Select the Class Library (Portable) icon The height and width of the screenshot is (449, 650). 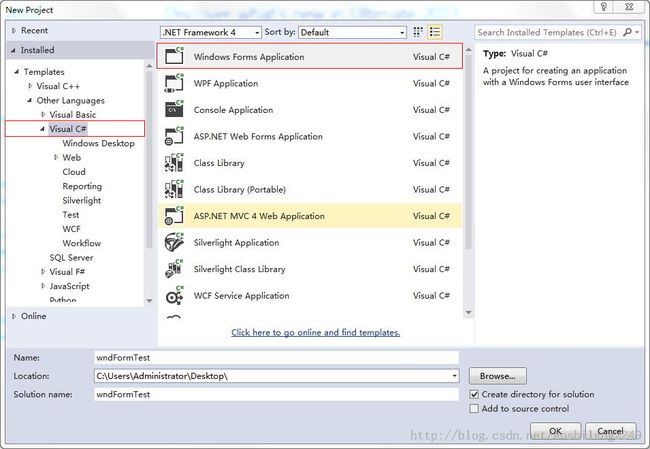[x=174, y=189]
